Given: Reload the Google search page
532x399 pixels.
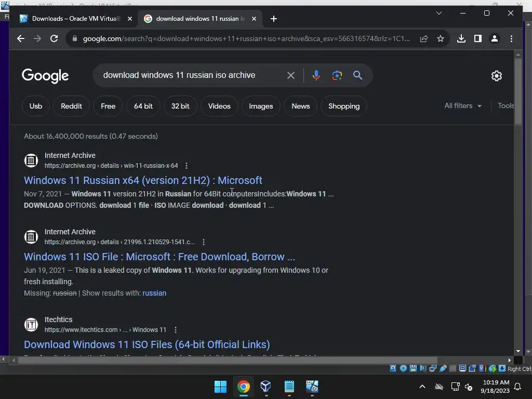Looking at the screenshot, I should coord(54,38).
